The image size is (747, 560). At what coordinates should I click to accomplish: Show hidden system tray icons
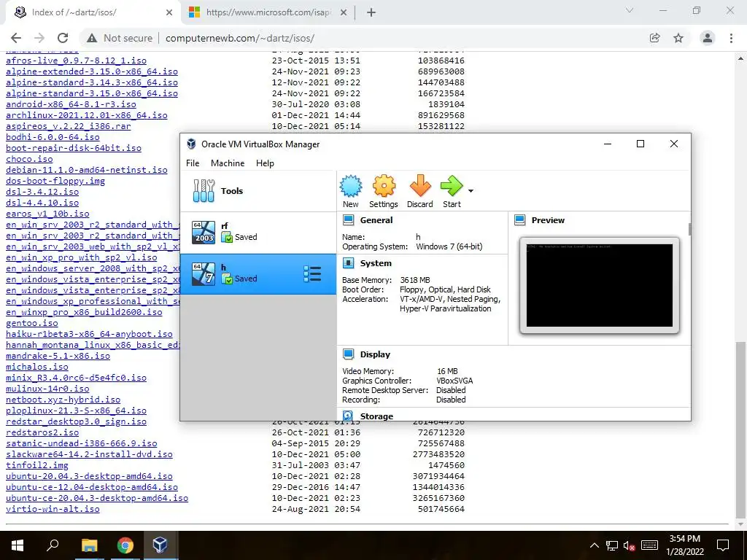(595, 545)
